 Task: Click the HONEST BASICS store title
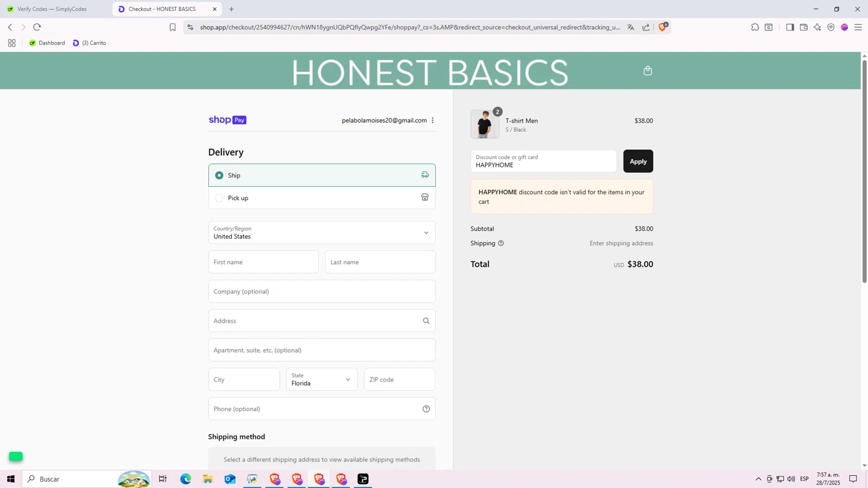(x=430, y=72)
